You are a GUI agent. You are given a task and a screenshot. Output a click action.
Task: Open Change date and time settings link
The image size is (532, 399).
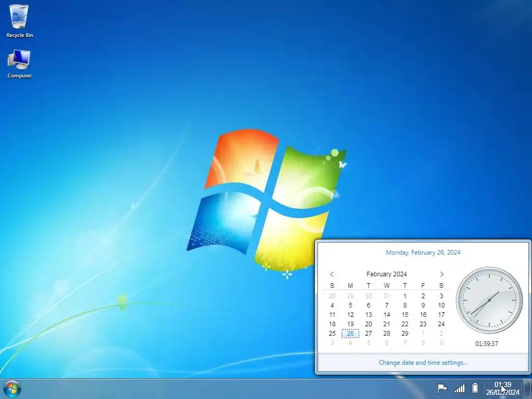(x=423, y=363)
